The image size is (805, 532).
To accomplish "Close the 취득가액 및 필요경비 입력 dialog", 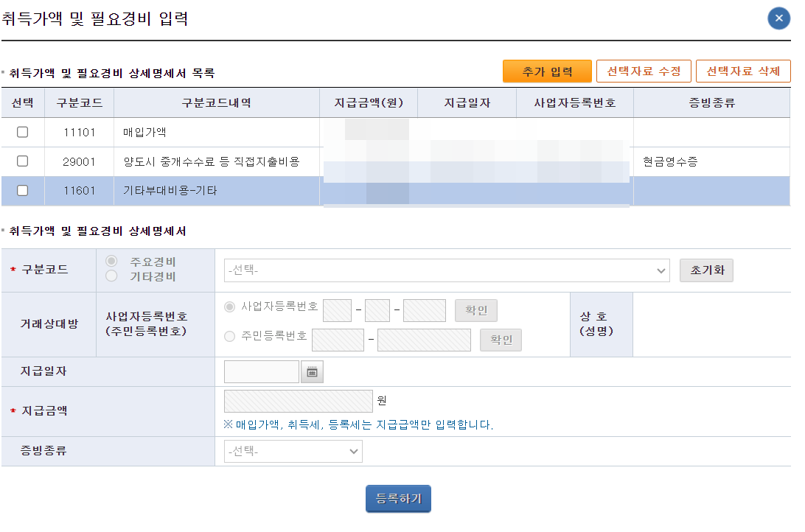I will 778,18.
